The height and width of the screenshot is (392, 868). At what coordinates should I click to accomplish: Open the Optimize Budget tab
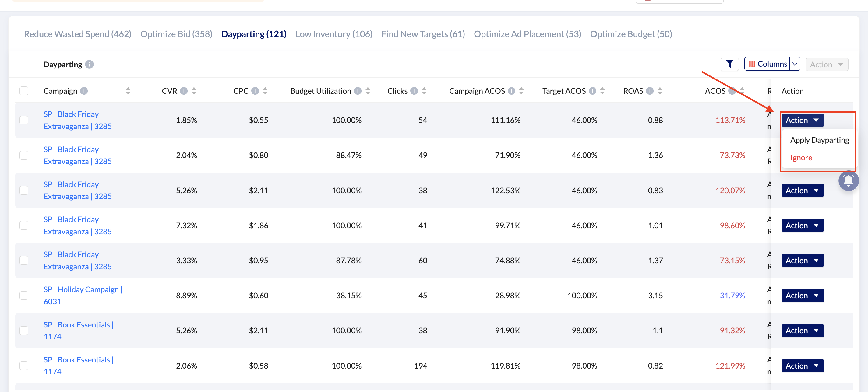[x=631, y=34]
